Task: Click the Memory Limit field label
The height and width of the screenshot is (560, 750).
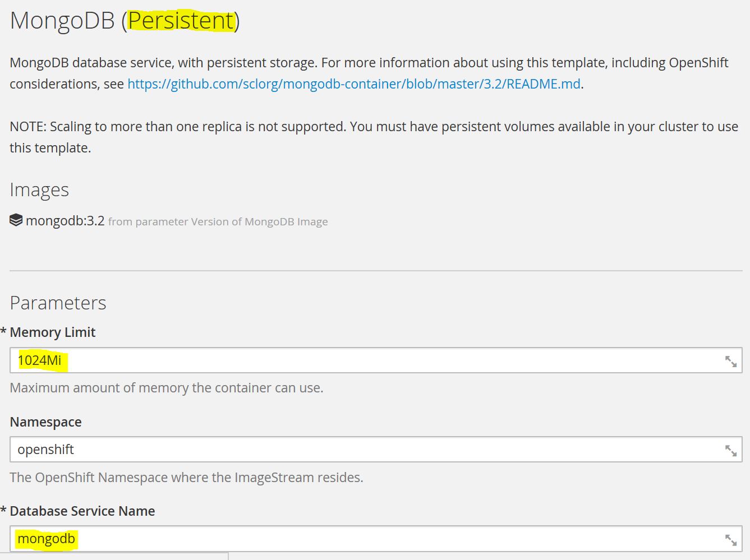Action: [53, 332]
